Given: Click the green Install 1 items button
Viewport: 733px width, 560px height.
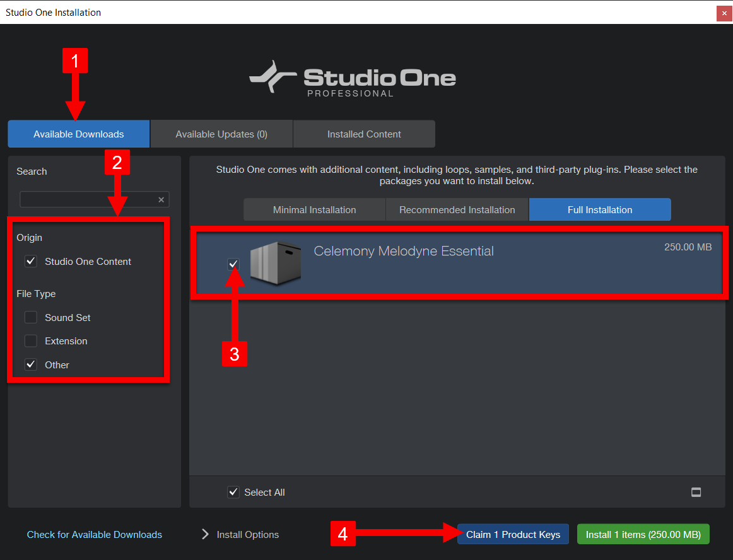Looking at the screenshot, I should tap(643, 534).
